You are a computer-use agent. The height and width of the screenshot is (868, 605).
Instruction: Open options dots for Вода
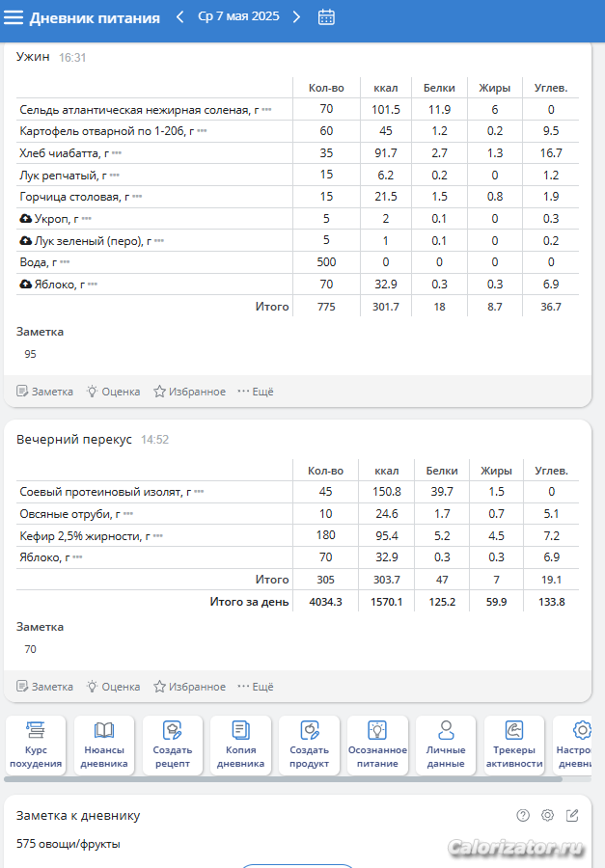pos(65,262)
